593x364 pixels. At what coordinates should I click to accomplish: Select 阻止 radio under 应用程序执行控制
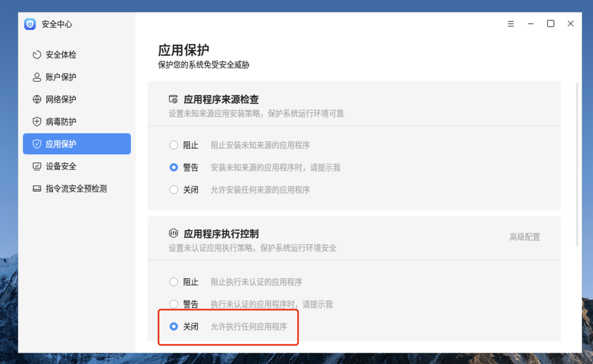point(174,282)
